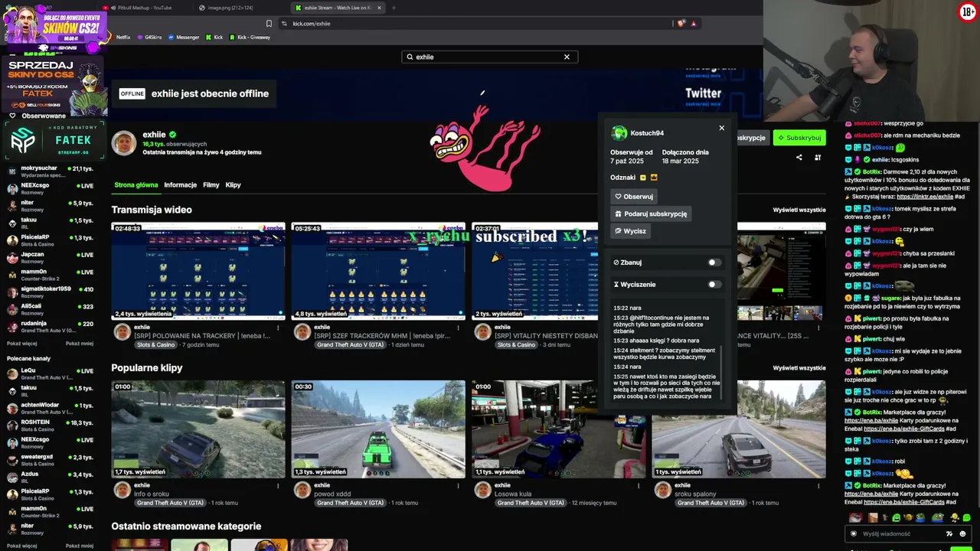Screen dimensions: 980x551
Task: Click Wyświetl wszystkie for Popularne klipy
Action: coord(799,368)
